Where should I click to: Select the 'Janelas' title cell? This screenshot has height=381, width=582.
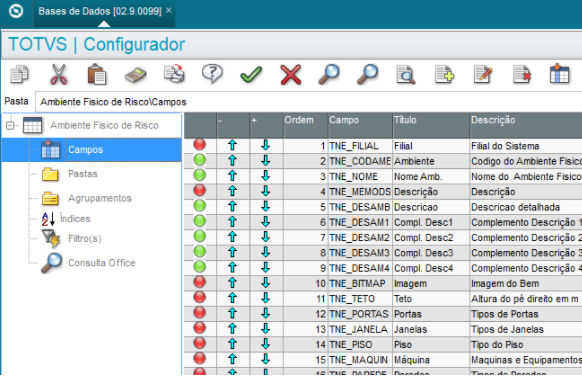431,329
